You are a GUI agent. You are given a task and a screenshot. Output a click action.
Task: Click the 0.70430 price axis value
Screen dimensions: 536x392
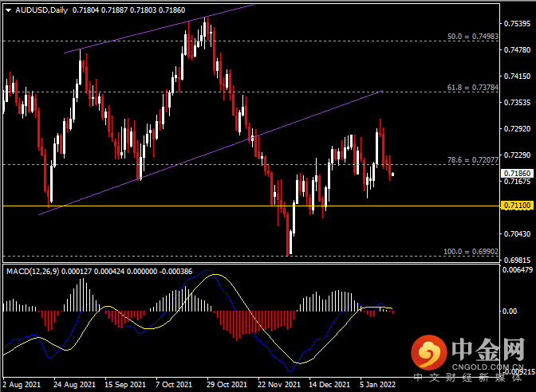pos(517,234)
